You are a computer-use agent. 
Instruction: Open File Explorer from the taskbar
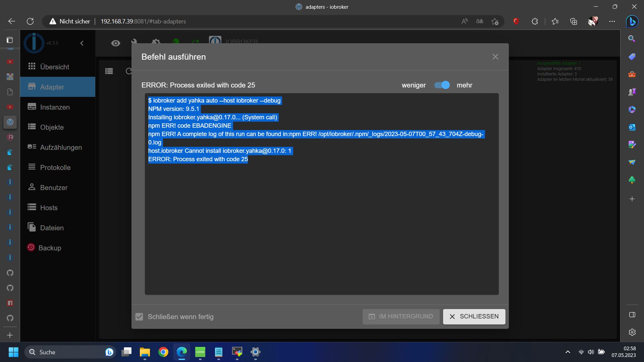pos(145,352)
